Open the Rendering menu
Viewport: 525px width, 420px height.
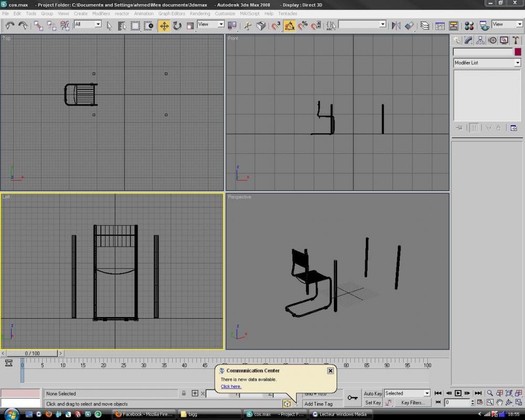(x=200, y=14)
